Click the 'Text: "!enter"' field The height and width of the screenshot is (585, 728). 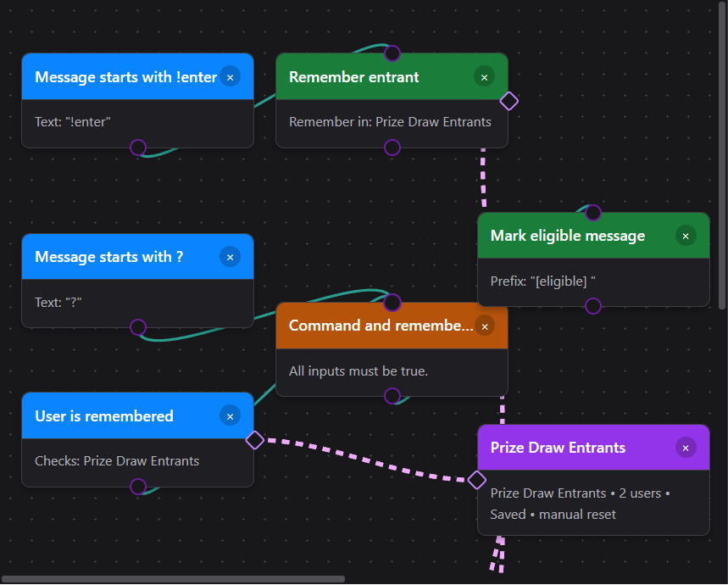[72, 121]
